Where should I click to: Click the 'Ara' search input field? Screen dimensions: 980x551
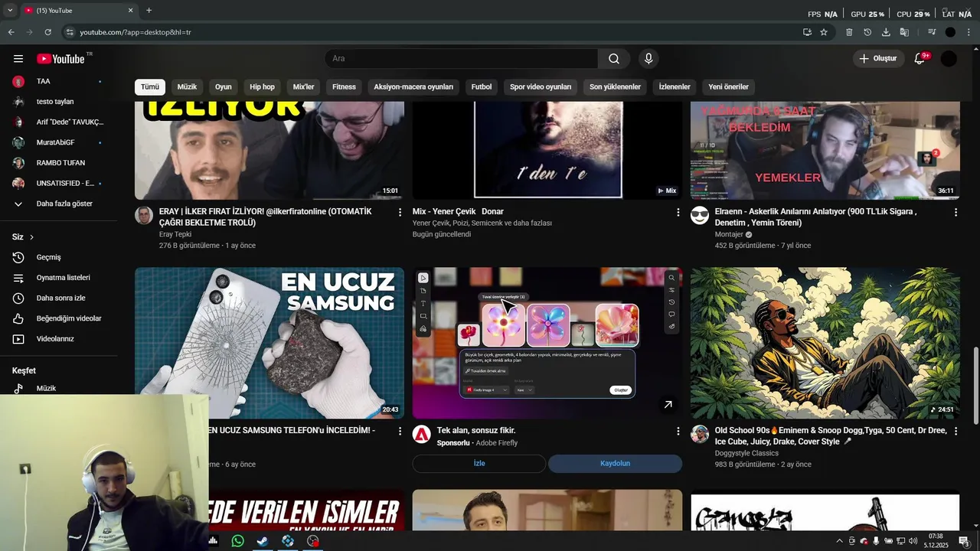[461, 59]
